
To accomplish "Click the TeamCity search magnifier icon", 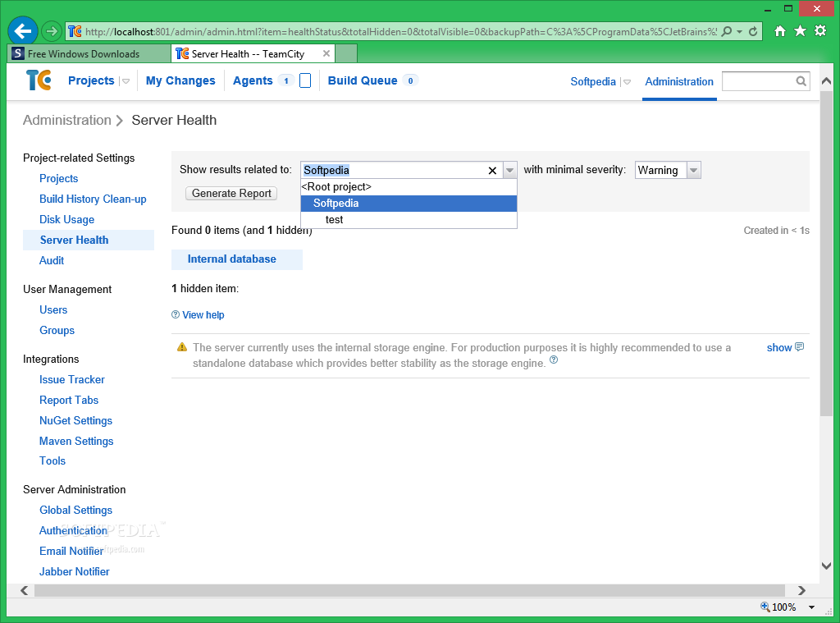I will [x=801, y=81].
